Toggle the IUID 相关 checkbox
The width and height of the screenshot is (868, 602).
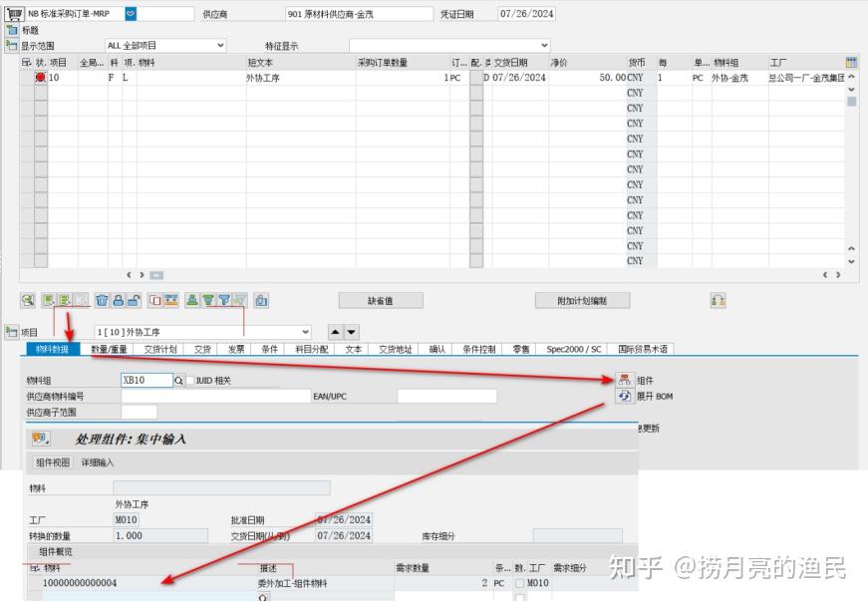tap(190, 381)
